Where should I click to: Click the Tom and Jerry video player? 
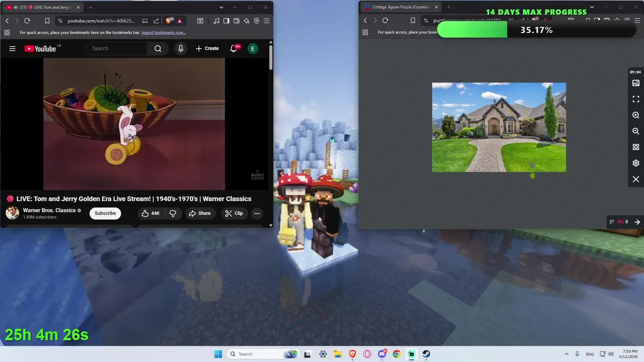tap(134, 124)
